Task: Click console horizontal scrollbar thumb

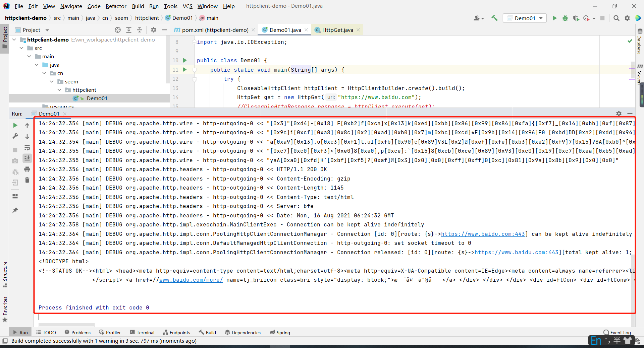Action: 66,325
